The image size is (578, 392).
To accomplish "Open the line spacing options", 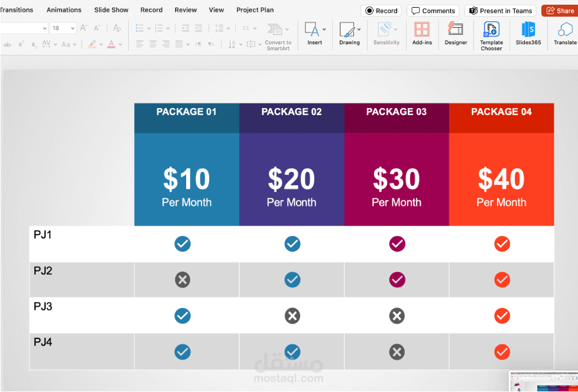I will (219, 28).
